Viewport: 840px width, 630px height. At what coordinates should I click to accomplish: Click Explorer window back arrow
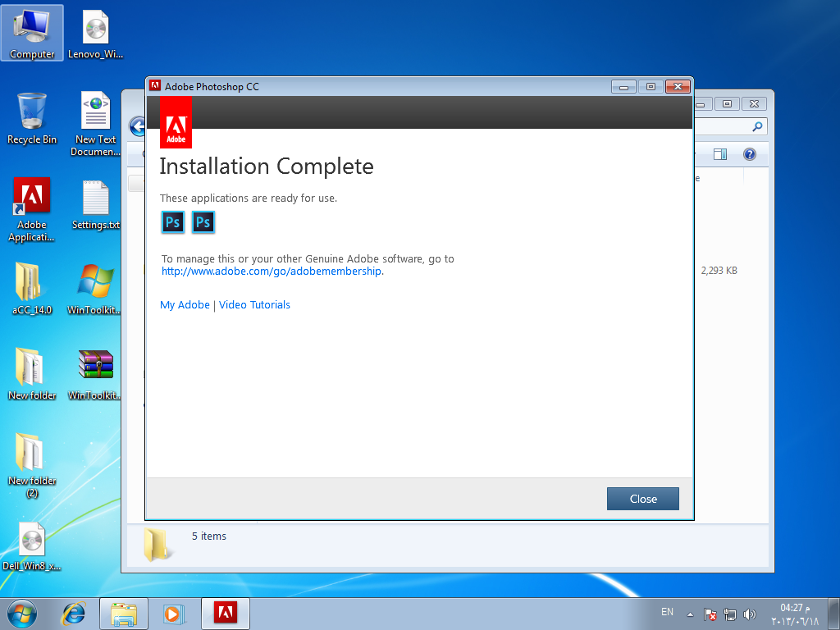coord(137,127)
